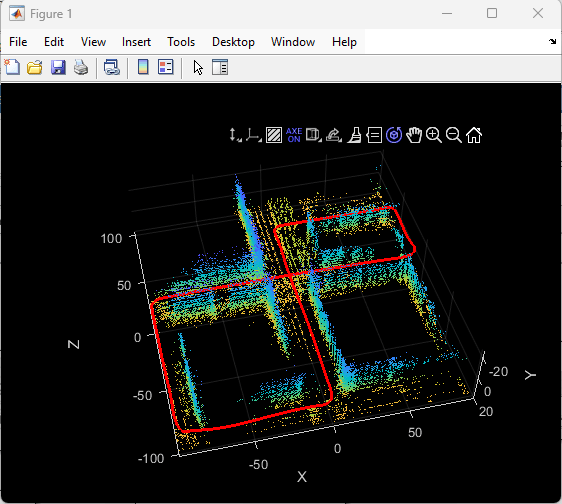Dock the figure using the corner arrow
Viewport: 562px width, 504px height.
click(x=552, y=42)
